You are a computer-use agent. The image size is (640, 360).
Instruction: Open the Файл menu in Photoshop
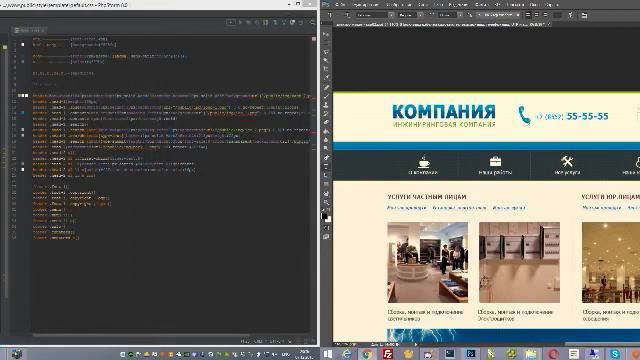(340, 4)
